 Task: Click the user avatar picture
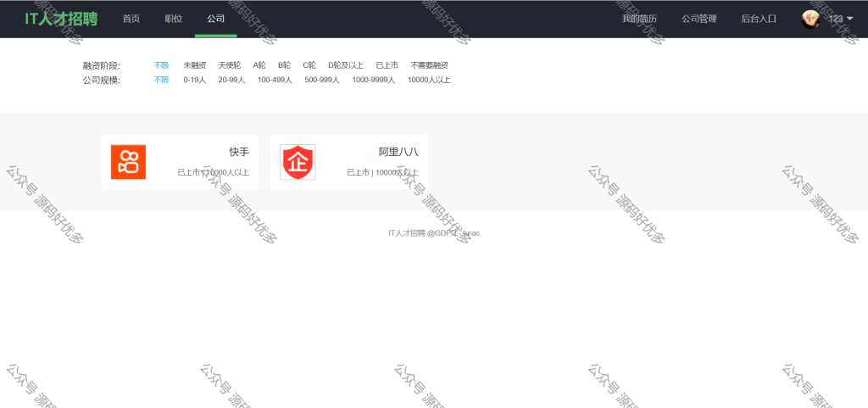pyautogui.click(x=810, y=19)
